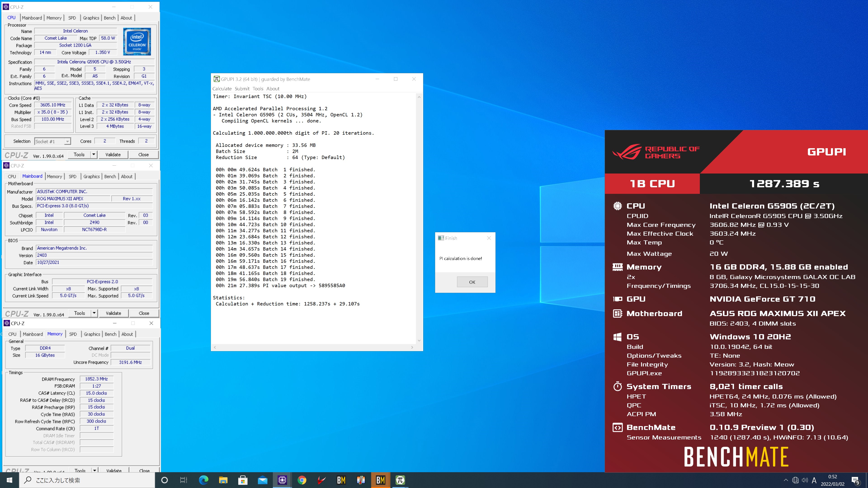Switch to SPD tab in top CPU-Z window

tap(72, 18)
